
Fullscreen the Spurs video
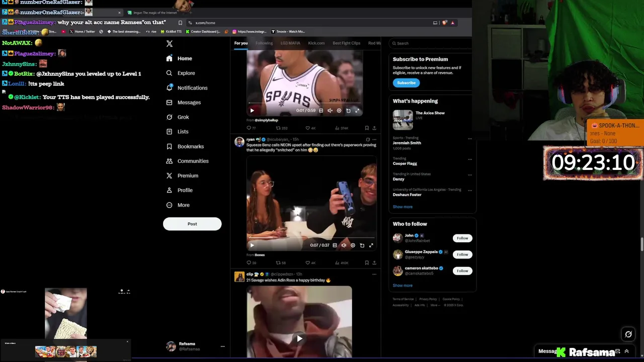[357, 111]
